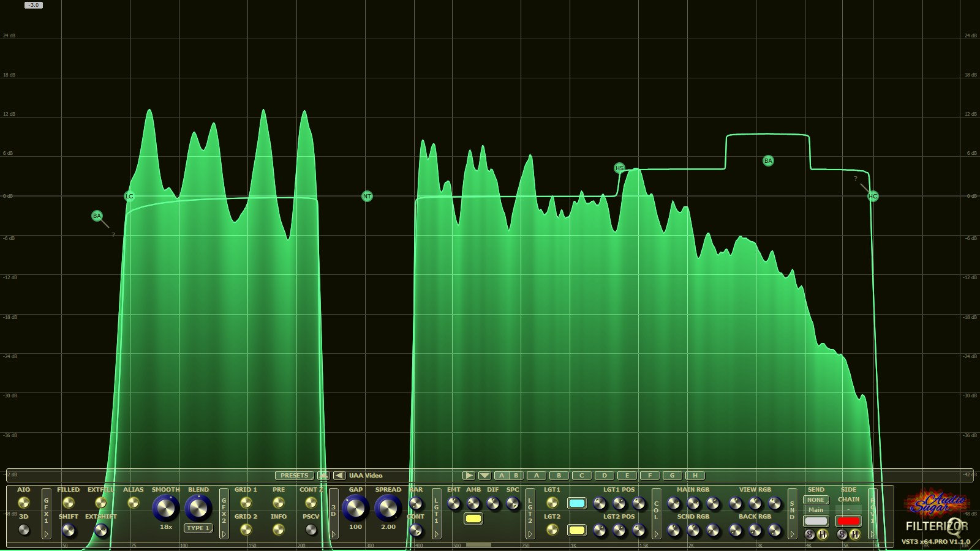Viewport: 980px width, 551px height.
Task: Click the INFO knob
Action: [279, 530]
